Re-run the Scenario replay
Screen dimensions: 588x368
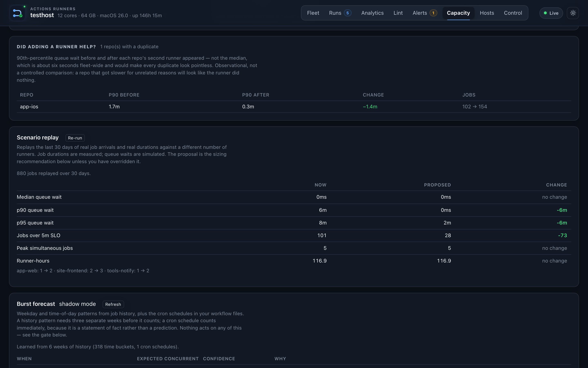(x=75, y=138)
